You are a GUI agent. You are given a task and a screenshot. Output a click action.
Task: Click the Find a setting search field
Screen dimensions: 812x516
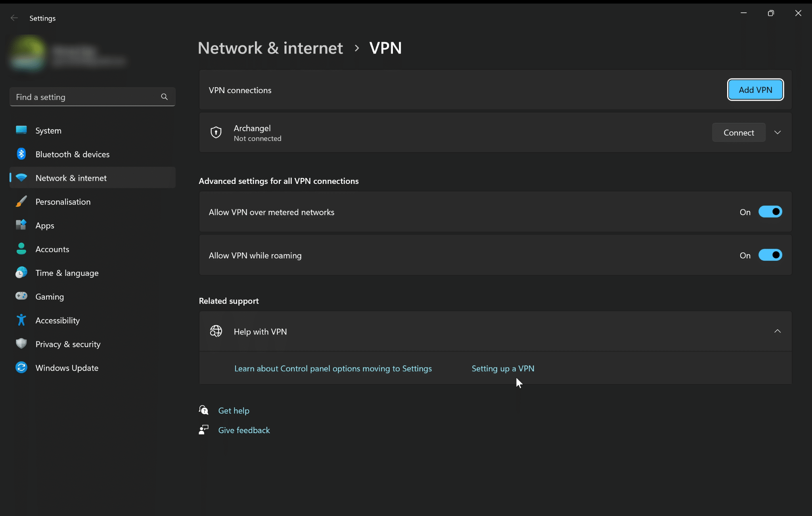pyautogui.click(x=92, y=97)
